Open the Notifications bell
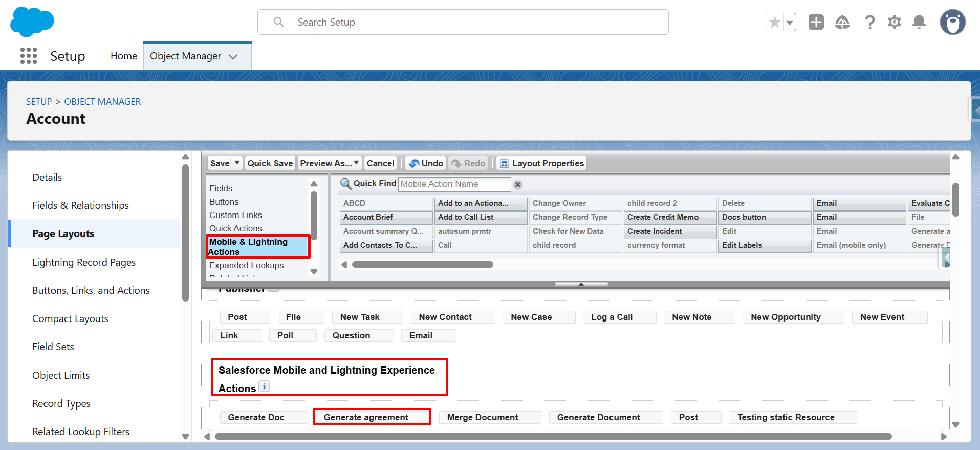 [919, 23]
